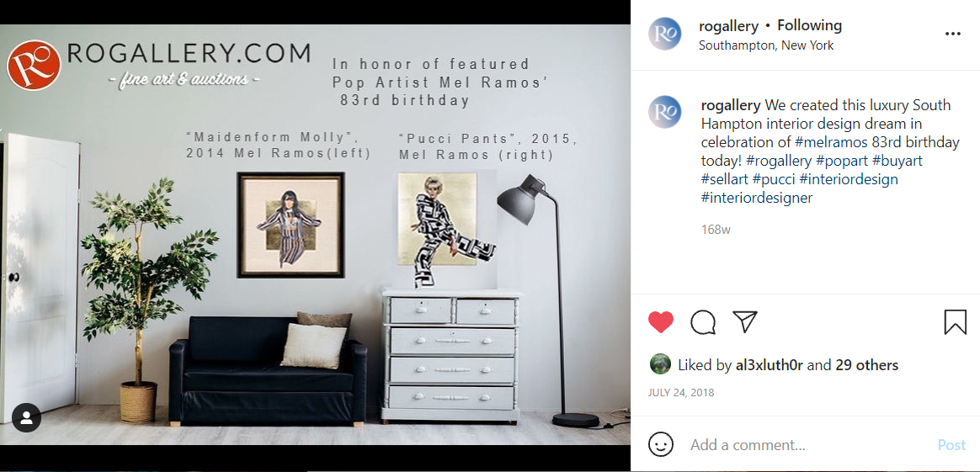Open liker avatar next to Liked by

pyautogui.click(x=661, y=364)
